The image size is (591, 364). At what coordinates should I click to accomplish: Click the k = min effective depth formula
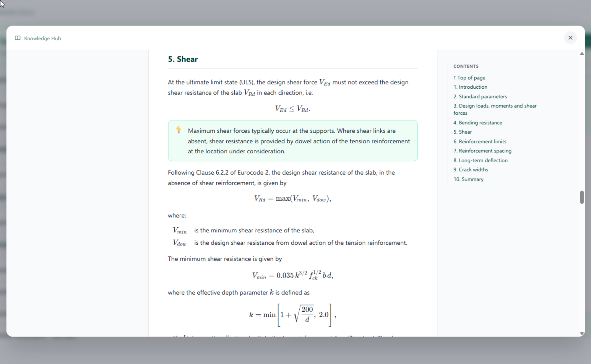pyautogui.click(x=293, y=315)
